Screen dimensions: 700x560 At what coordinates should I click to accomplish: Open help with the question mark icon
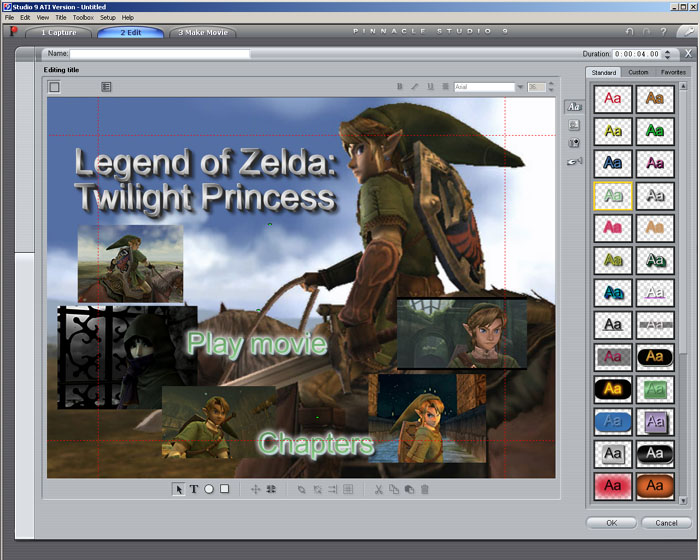[x=663, y=32]
